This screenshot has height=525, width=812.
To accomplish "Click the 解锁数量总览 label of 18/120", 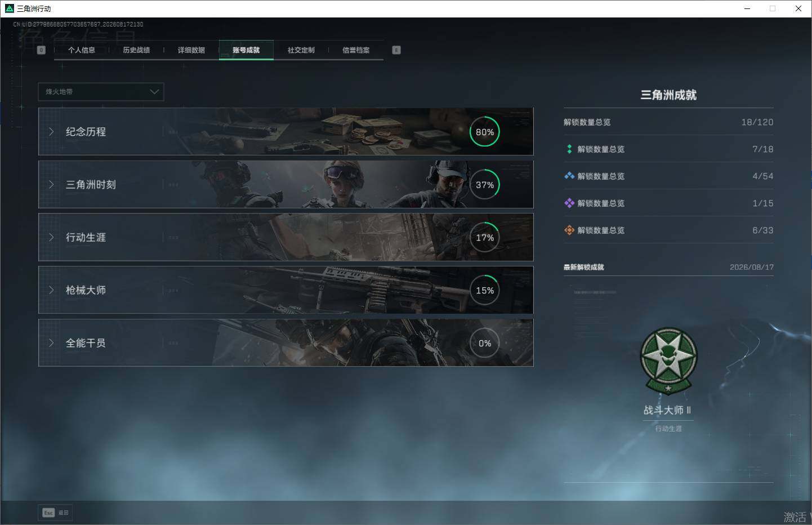I will (x=587, y=122).
